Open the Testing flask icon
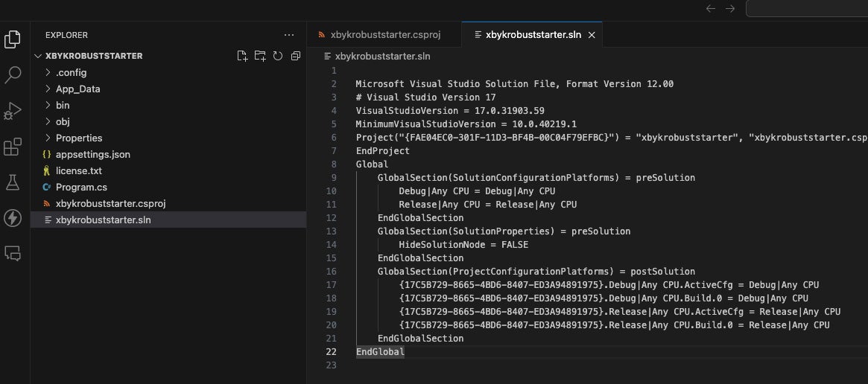Viewport: 868px width, 384px height. [13, 182]
